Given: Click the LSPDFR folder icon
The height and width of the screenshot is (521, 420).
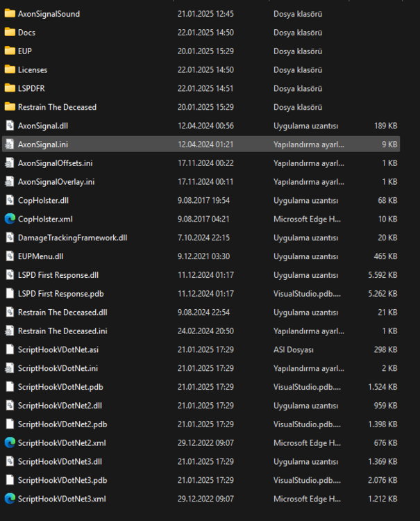Looking at the screenshot, I should click(x=10, y=88).
